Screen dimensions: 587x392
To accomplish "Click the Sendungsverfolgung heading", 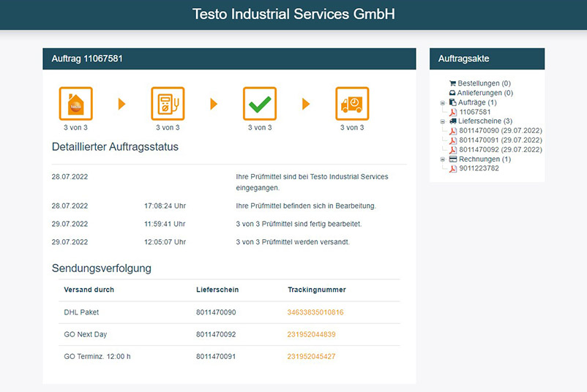I will coord(102,268).
